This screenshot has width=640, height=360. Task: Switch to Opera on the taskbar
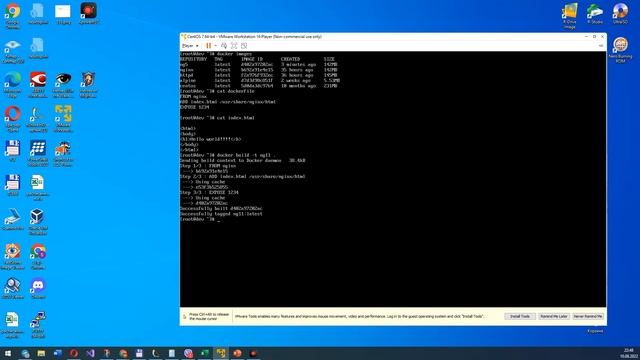(74, 353)
